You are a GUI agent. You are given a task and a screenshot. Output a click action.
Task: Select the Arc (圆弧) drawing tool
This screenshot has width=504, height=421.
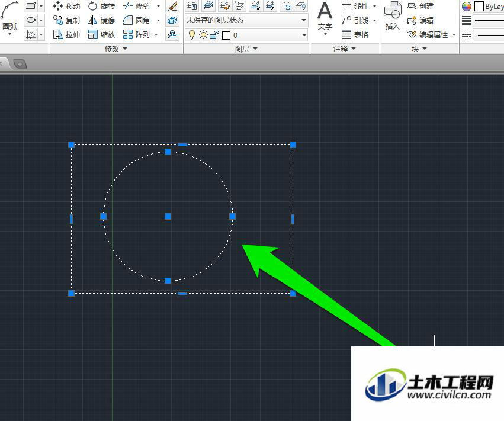(x=9, y=16)
